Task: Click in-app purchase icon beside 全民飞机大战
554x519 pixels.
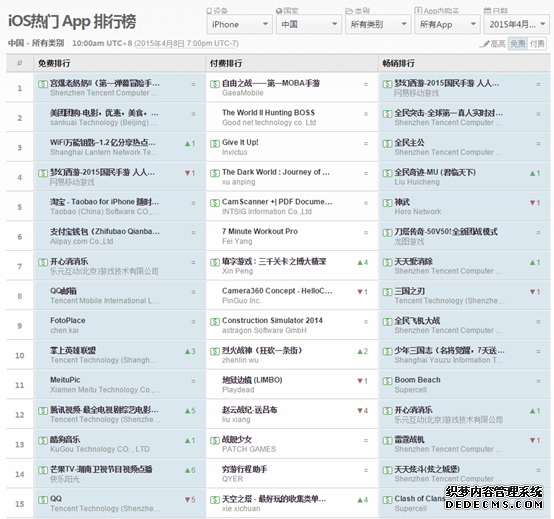Action: point(388,322)
